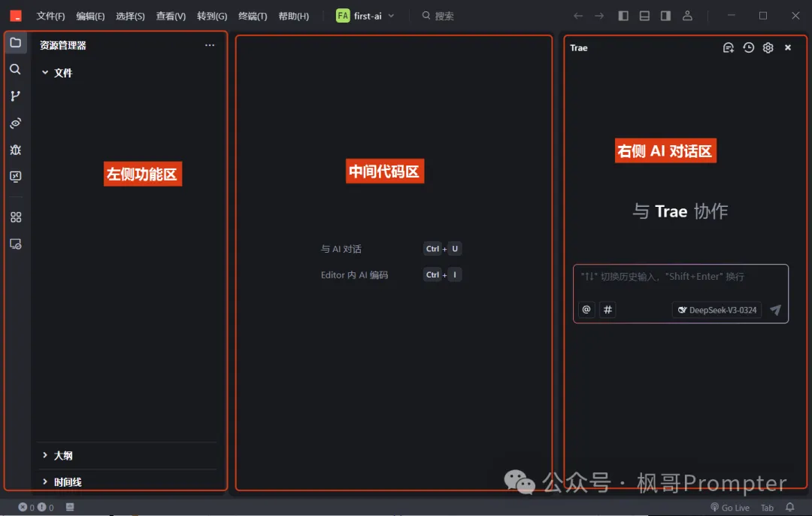Open notifications bell in status bar
The height and width of the screenshot is (516, 812).
coord(789,507)
